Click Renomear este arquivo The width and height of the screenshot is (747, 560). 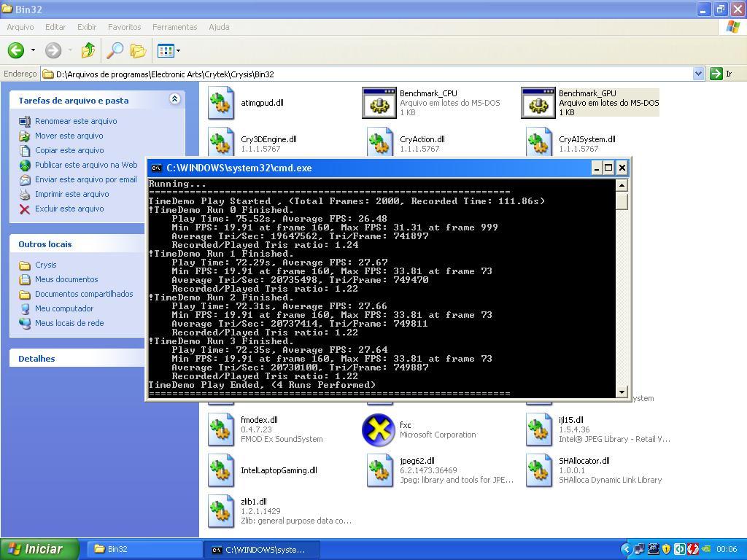point(76,121)
